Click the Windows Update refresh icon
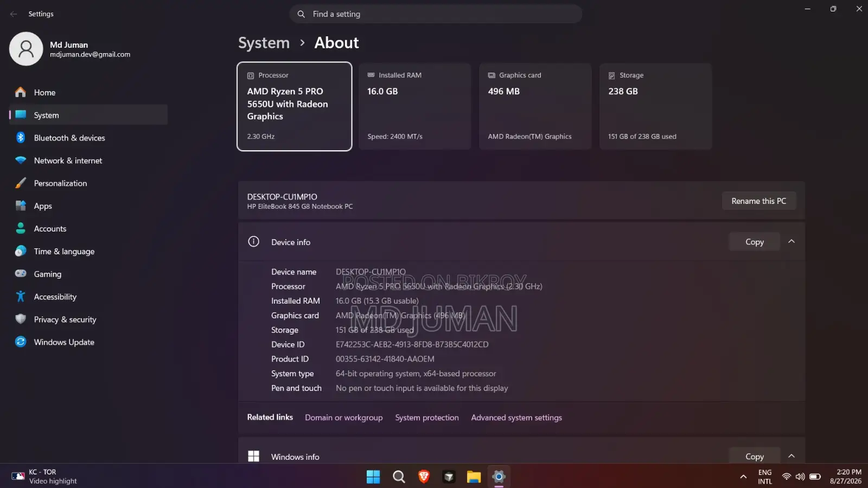 (21, 342)
